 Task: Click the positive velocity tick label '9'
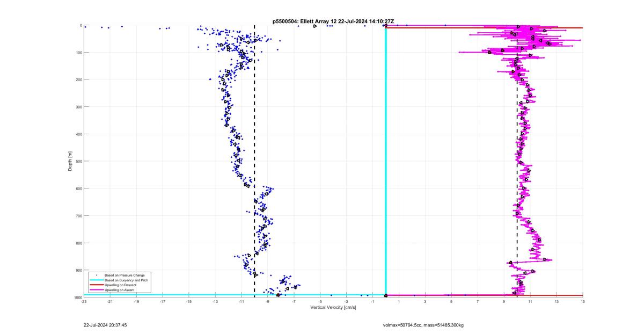pos(504,302)
